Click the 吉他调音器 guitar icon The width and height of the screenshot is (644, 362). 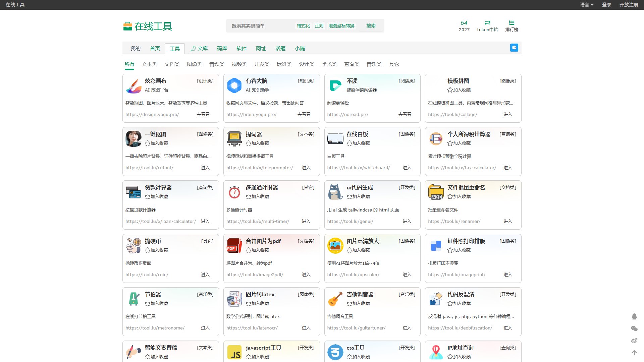[335, 299]
